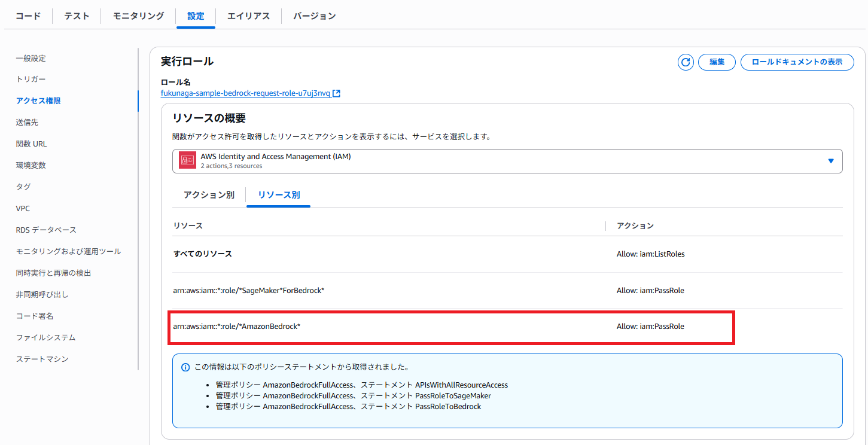Click the 編集 button

point(717,62)
